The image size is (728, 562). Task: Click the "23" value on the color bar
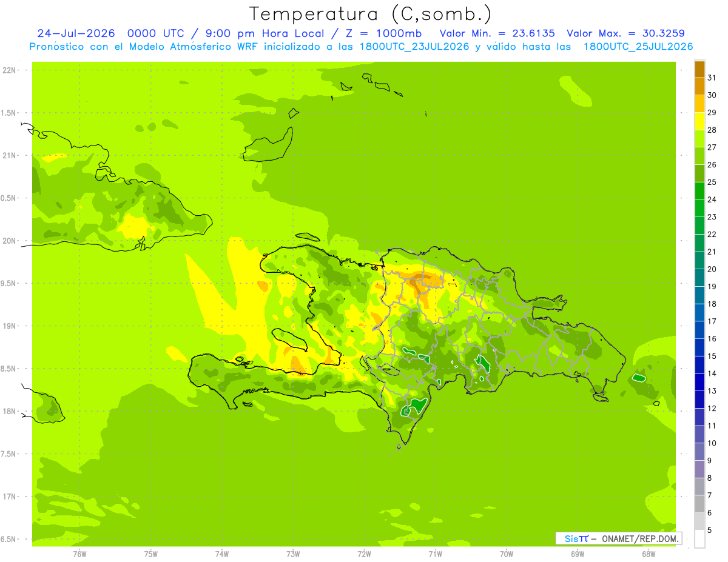pyautogui.click(x=712, y=216)
